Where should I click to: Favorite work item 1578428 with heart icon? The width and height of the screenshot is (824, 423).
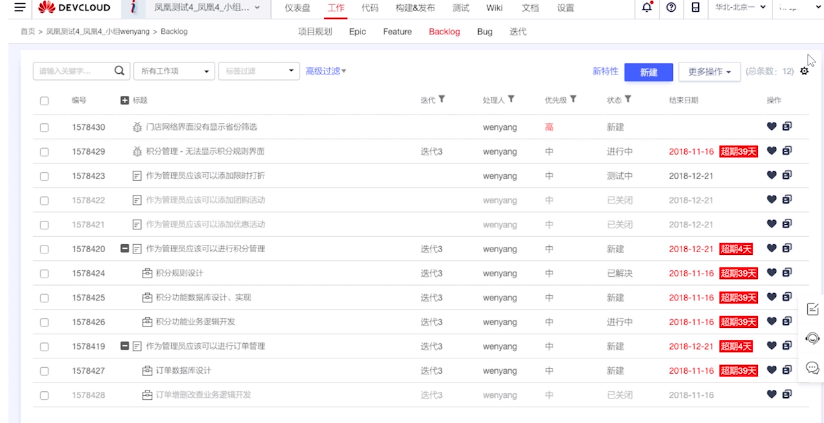pos(771,394)
